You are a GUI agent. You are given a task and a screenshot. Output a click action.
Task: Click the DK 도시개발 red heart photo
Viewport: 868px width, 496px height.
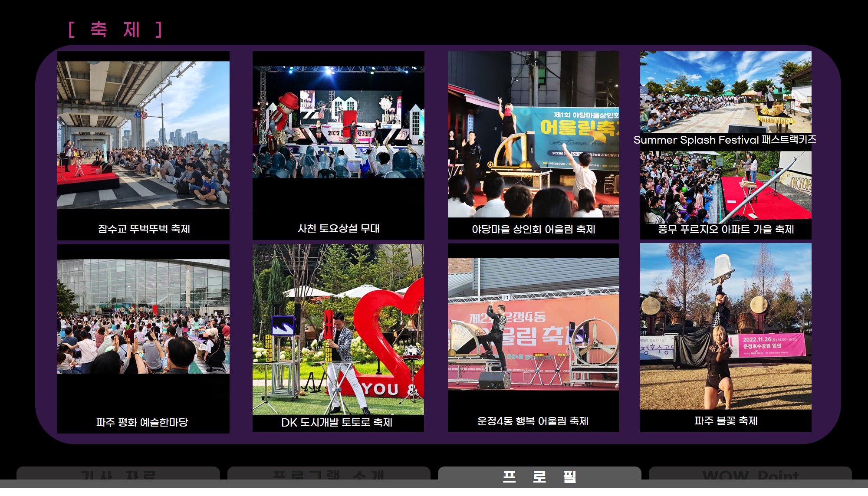(338, 329)
